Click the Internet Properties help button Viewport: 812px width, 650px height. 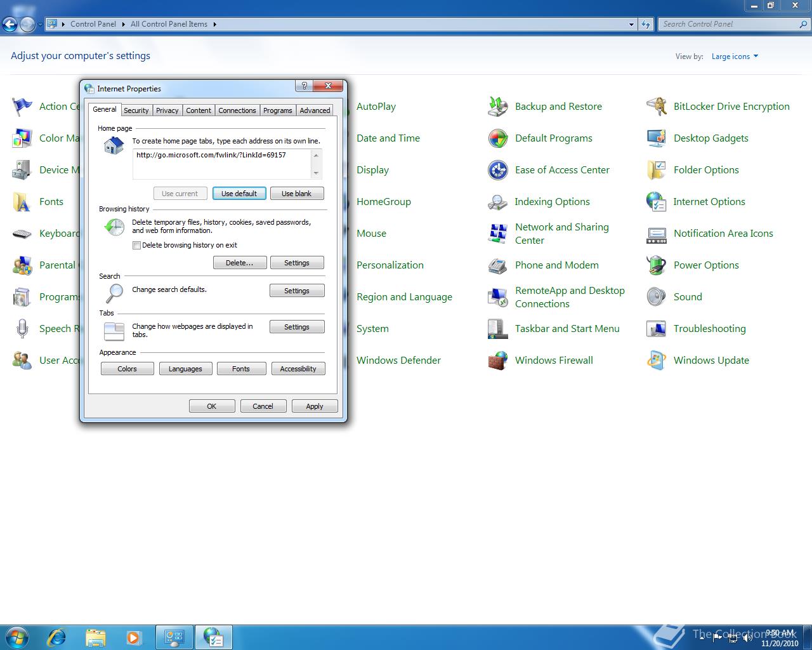click(x=303, y=86)
